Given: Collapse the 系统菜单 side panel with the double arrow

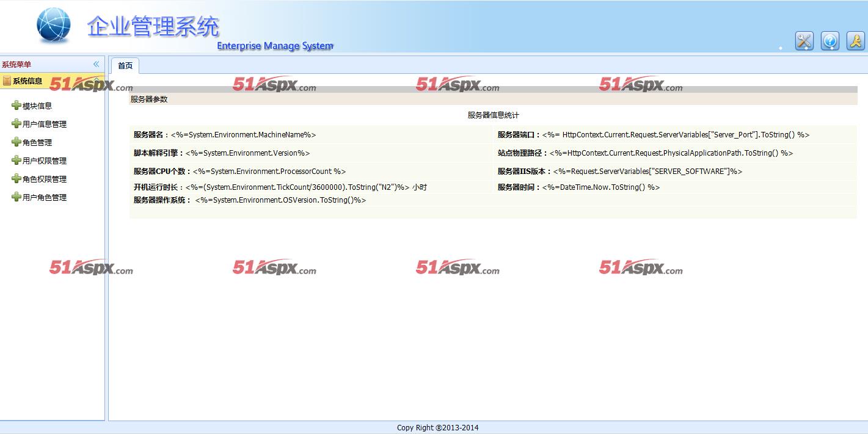Looking at the screenshot, I should click(x=96, y=64).
